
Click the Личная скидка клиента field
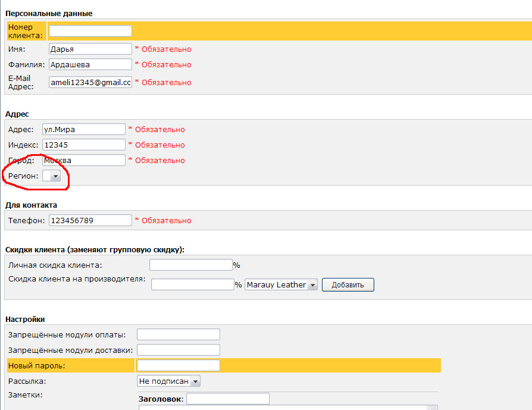tap(190, 265)
